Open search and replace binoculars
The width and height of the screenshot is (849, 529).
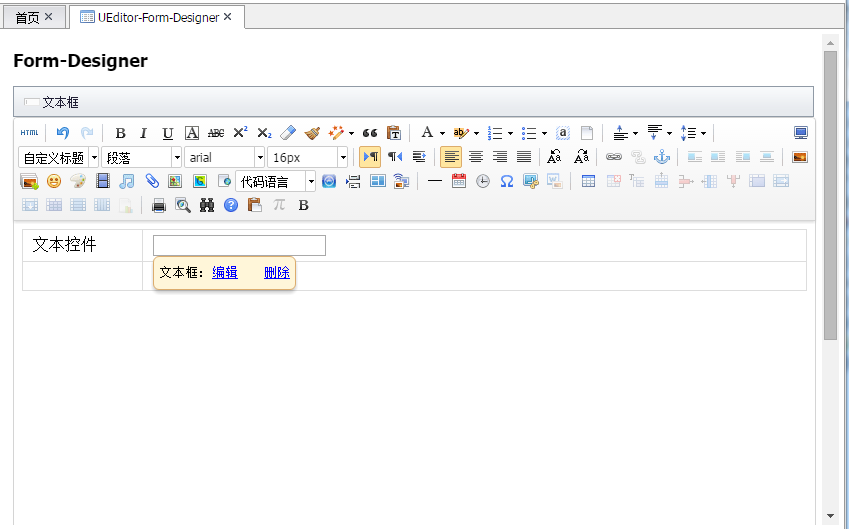pos(207,205)
